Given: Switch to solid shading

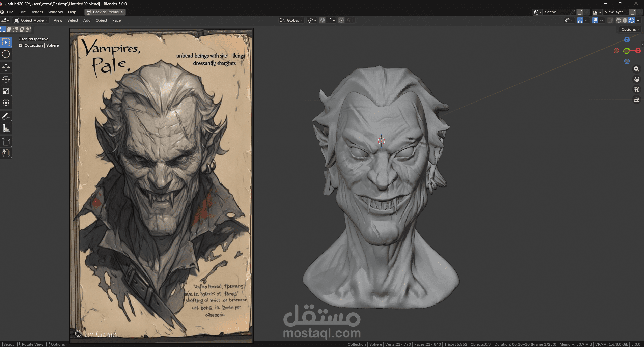Looking at the screenshot, I should [625, 20].
